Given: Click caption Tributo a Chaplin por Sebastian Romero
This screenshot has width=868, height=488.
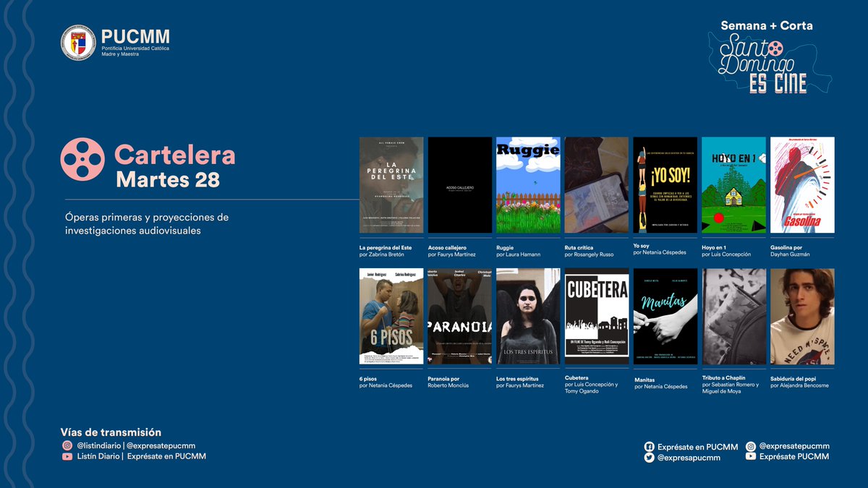Looking at the screenshot, I should (731, 385).
